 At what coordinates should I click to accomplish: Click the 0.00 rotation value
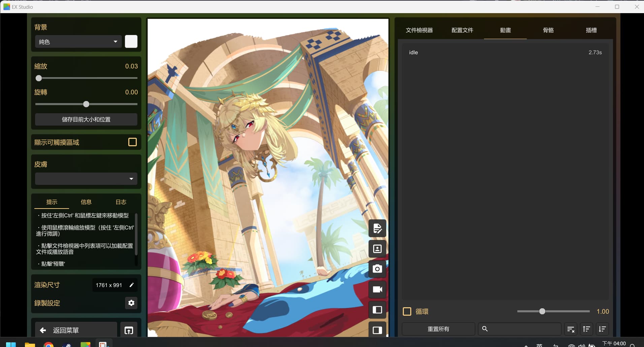131,92
